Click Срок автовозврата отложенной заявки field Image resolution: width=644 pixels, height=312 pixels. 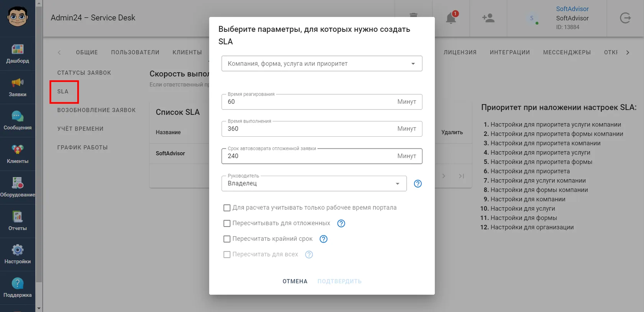tap(322, 156)
